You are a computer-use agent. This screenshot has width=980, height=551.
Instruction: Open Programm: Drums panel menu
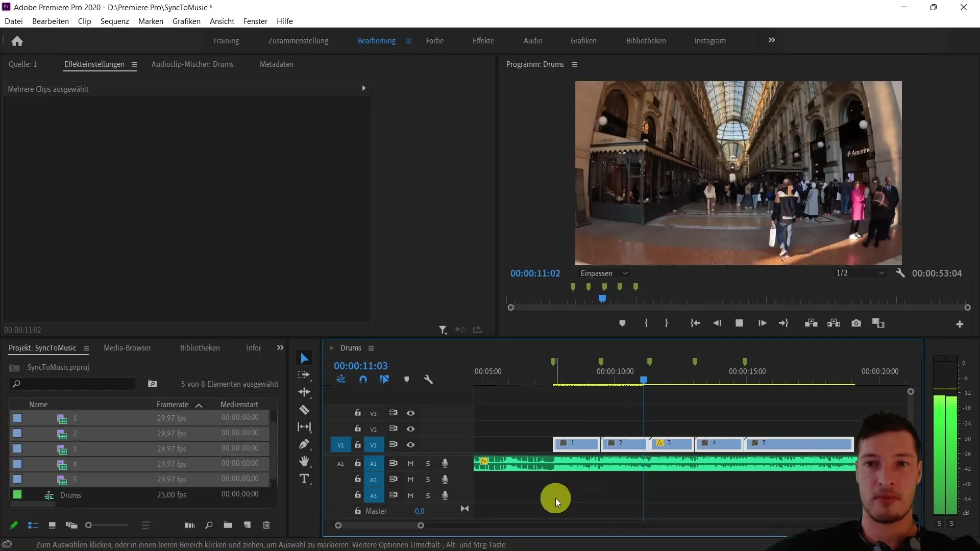click(575, 65)
